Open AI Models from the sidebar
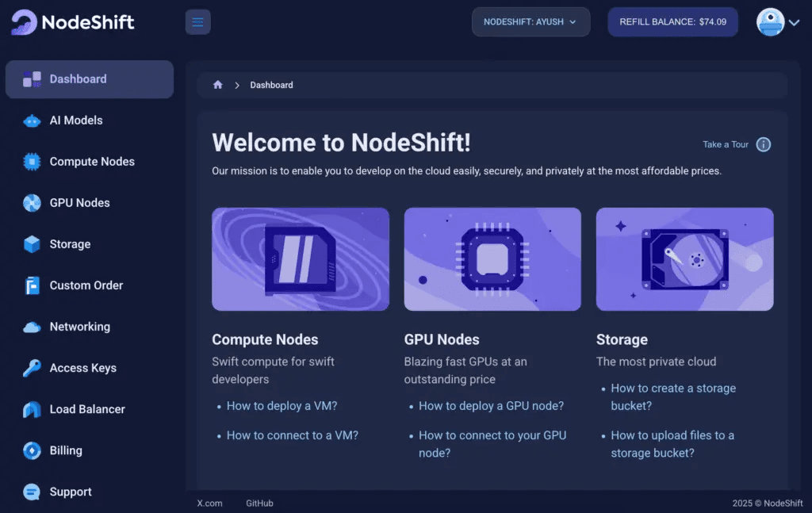 tap(76, 121)
